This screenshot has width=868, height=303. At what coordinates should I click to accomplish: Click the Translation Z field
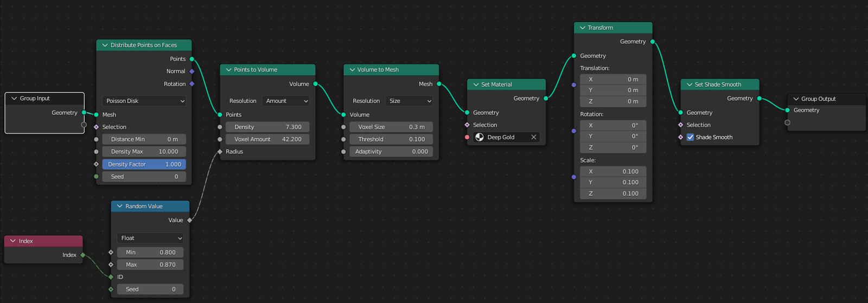[x=613, y=101]
